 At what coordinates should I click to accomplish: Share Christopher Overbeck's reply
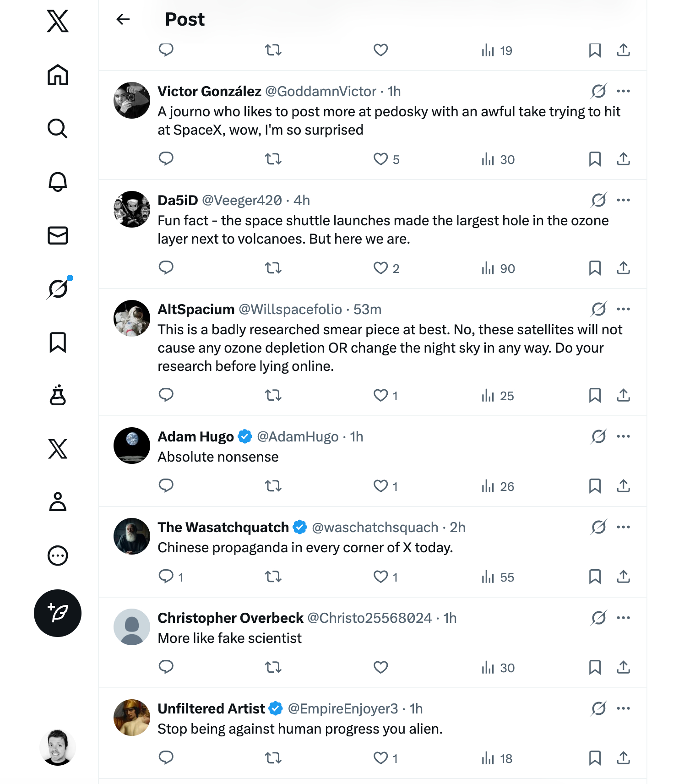pyautogui.click(x=623, y=667)
